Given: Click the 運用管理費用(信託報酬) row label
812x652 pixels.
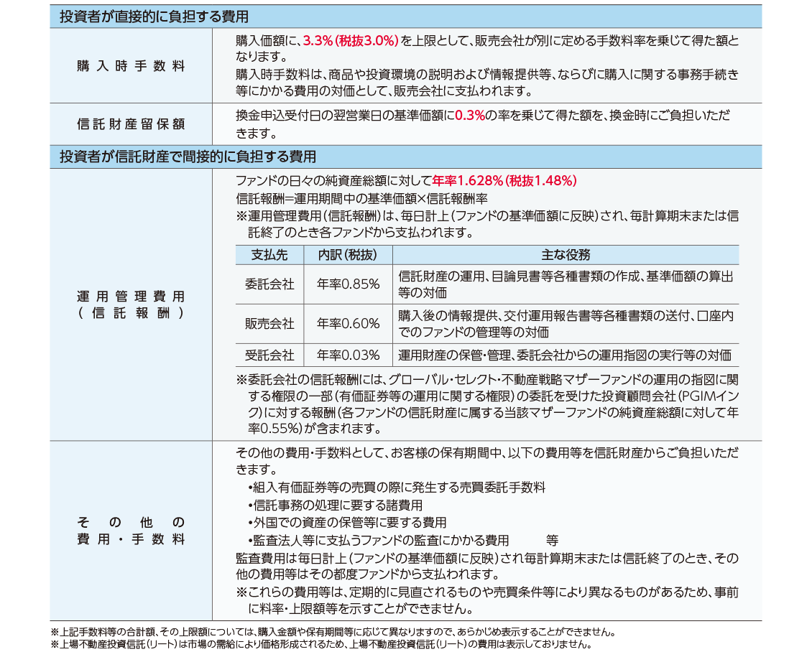Looking at the screenshot, I should [x=131, y=304].
